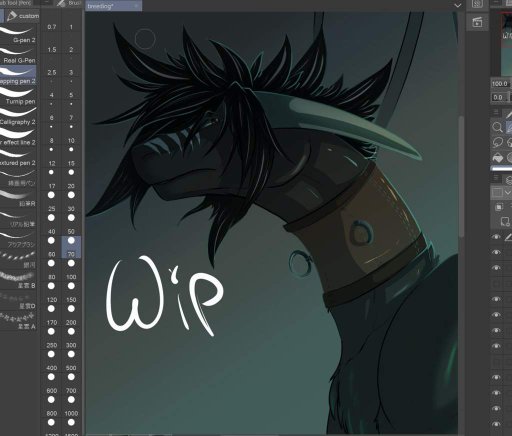Screen dimensions: 512x436
Task: Set brush size to 50
Action: [x=71, y=237]
